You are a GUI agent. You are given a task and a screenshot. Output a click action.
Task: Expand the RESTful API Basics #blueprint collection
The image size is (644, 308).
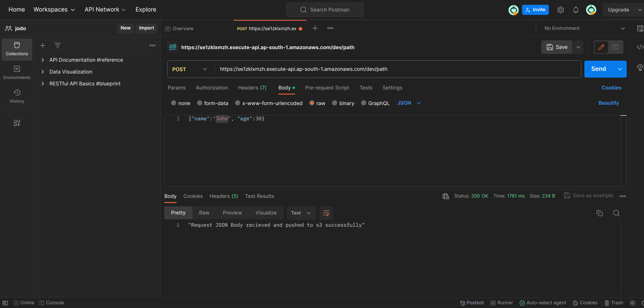[x=43, y=84]
